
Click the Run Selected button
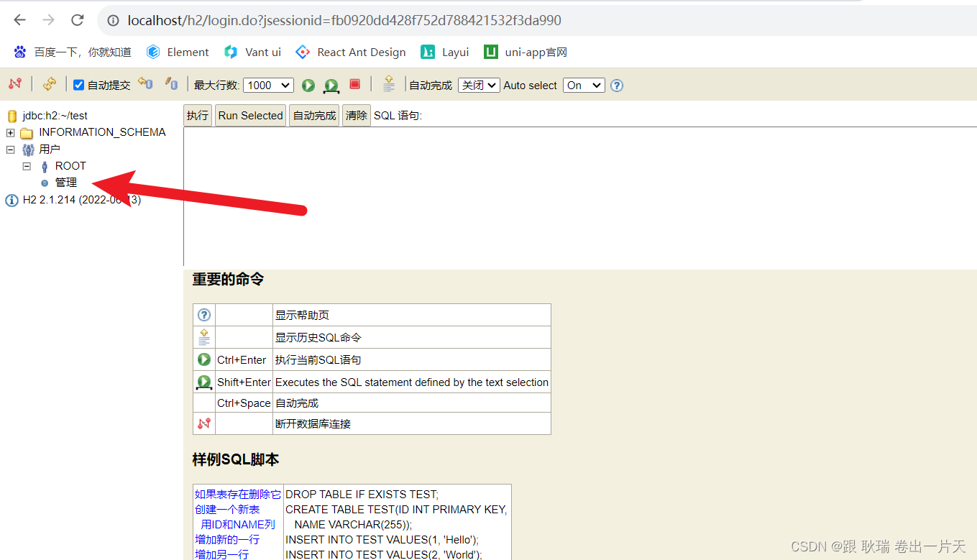point(251,115)
